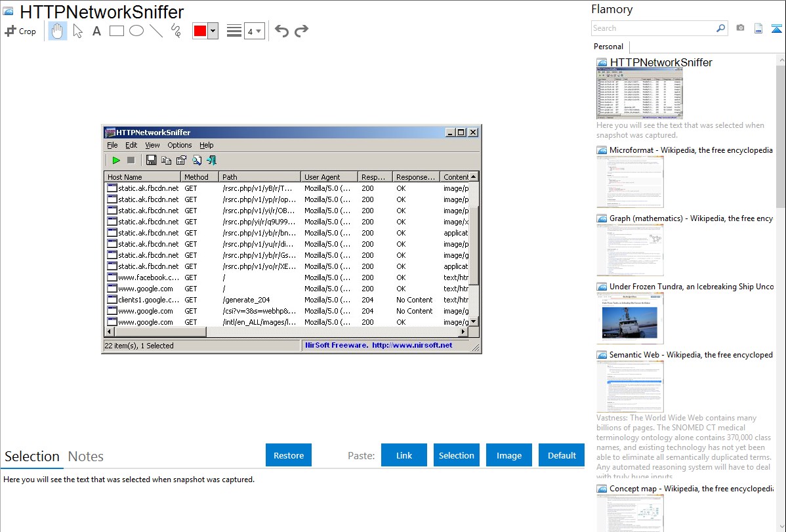This screenshot has height=532, width=786.
Task: Pick the freehand scribble tool
Action: click(x=176, y=31)
